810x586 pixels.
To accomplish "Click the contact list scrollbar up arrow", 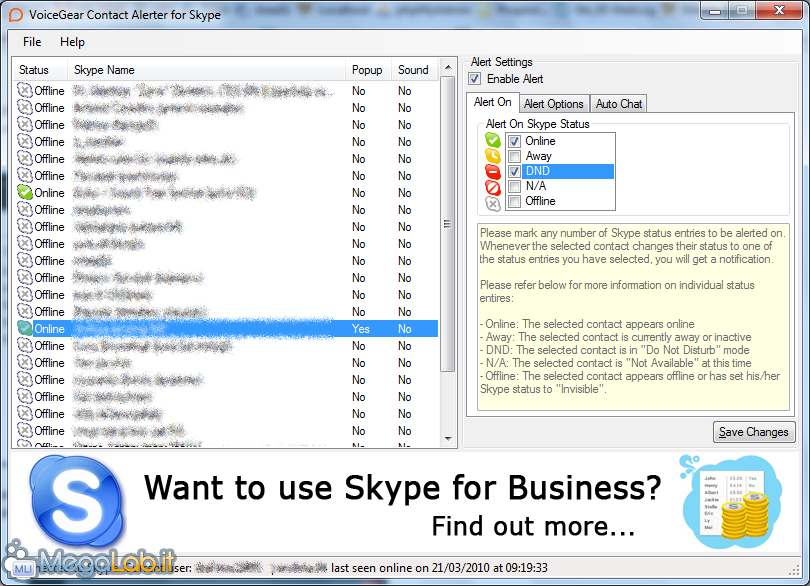I will tap(448, 67).
